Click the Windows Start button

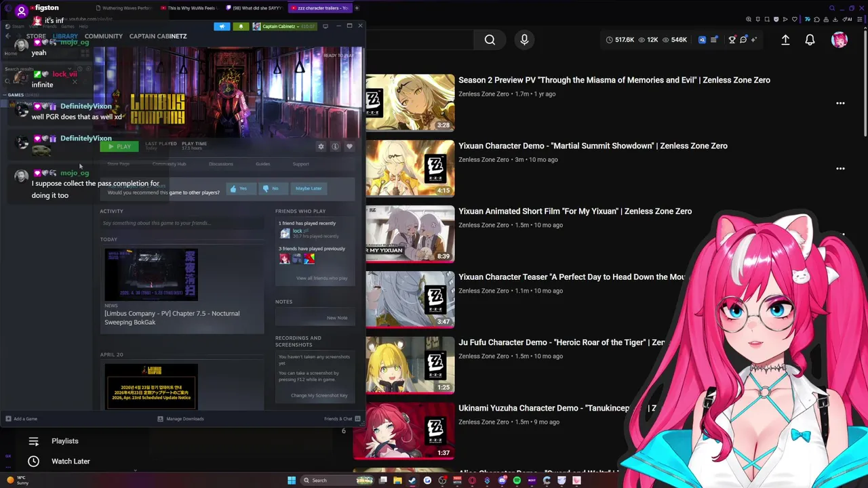coord(292,481)
